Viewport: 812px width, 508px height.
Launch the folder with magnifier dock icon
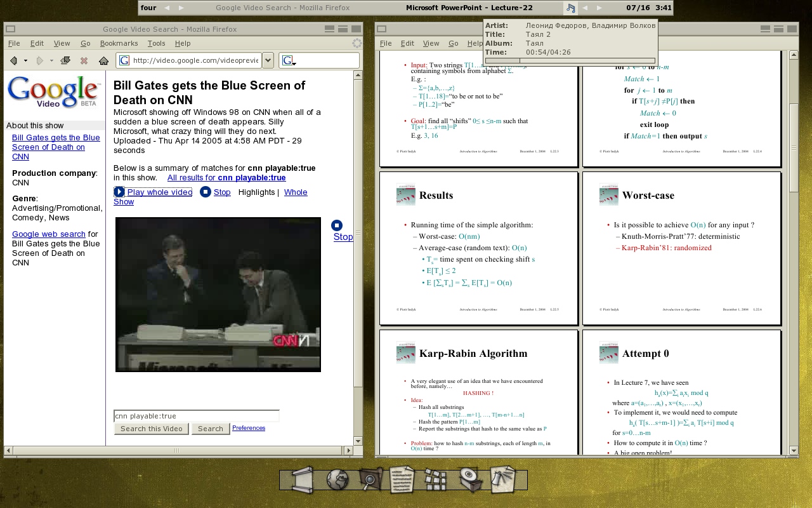pos(370,479)
